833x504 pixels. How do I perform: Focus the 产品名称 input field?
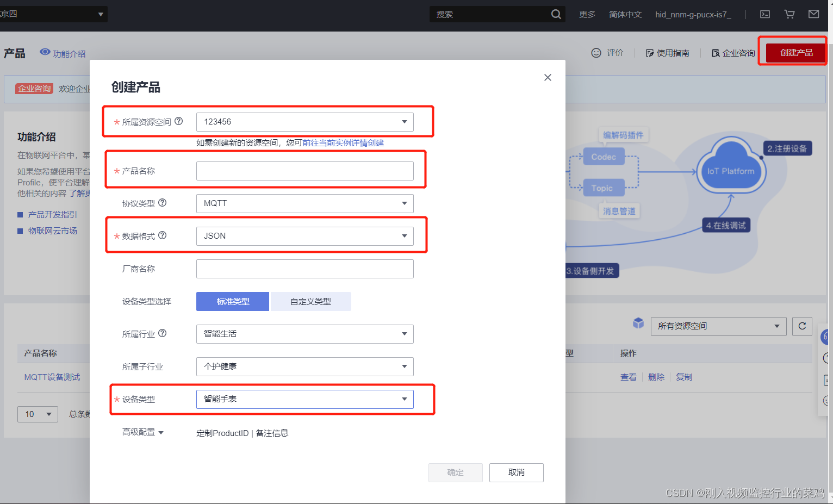click(304, 171)
